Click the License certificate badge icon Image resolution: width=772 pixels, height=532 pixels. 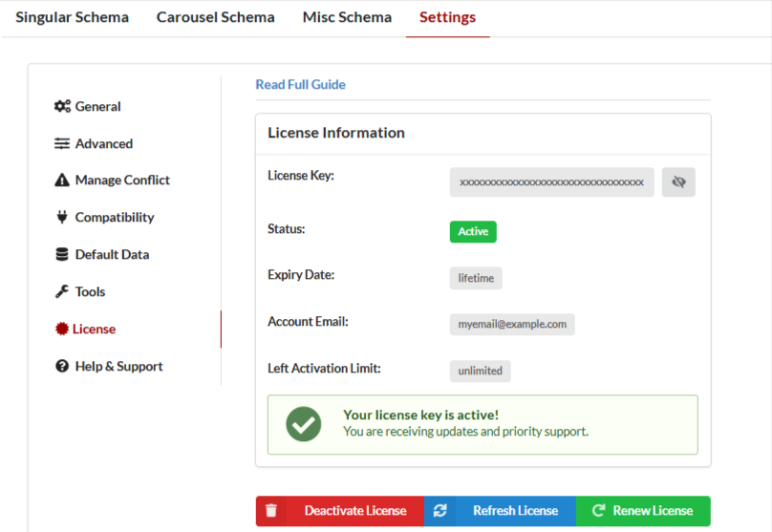point(62,330)
